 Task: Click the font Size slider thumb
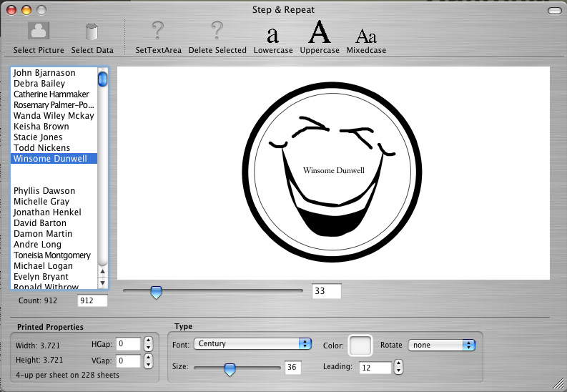pos(230,368)
